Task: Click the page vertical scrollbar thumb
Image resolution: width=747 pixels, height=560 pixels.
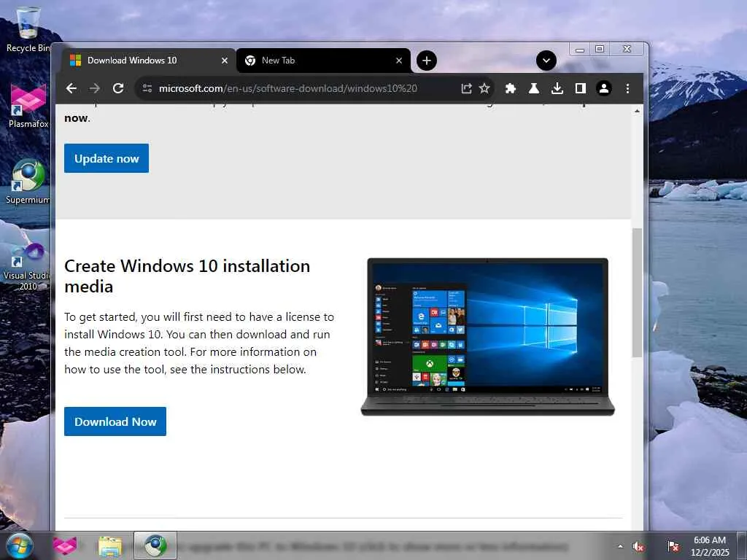Action: (x=637, y=292)
